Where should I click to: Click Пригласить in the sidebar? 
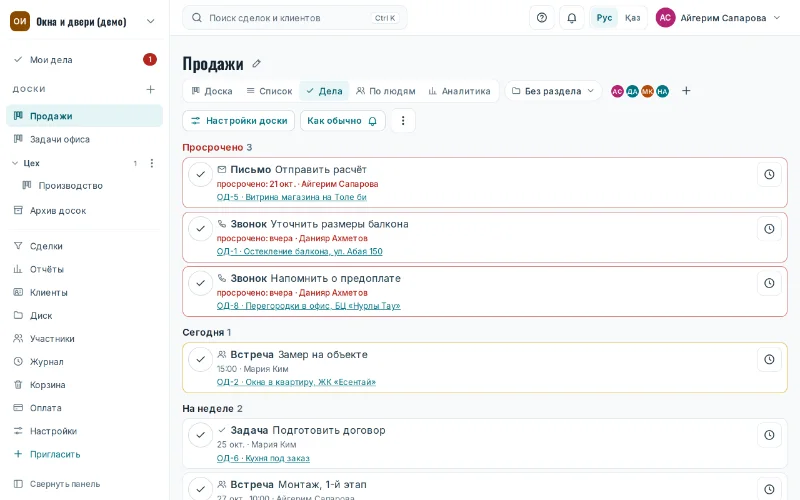click(x=84, y=454)
